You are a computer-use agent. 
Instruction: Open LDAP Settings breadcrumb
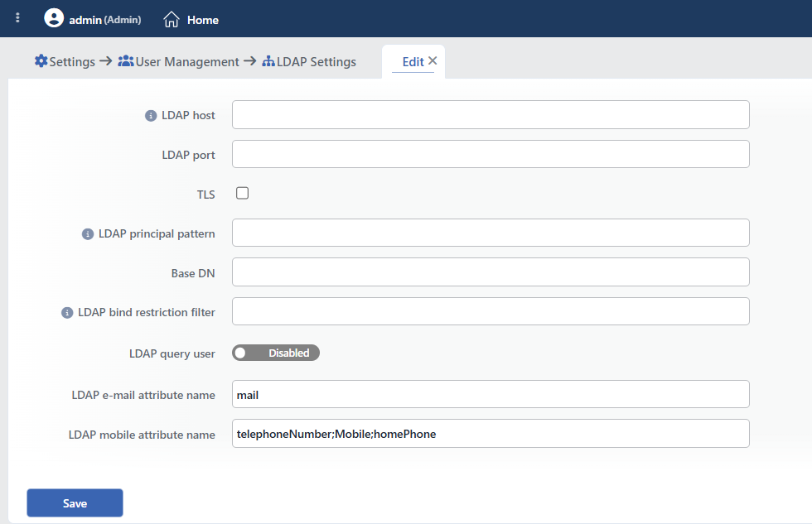pos(317,61)
